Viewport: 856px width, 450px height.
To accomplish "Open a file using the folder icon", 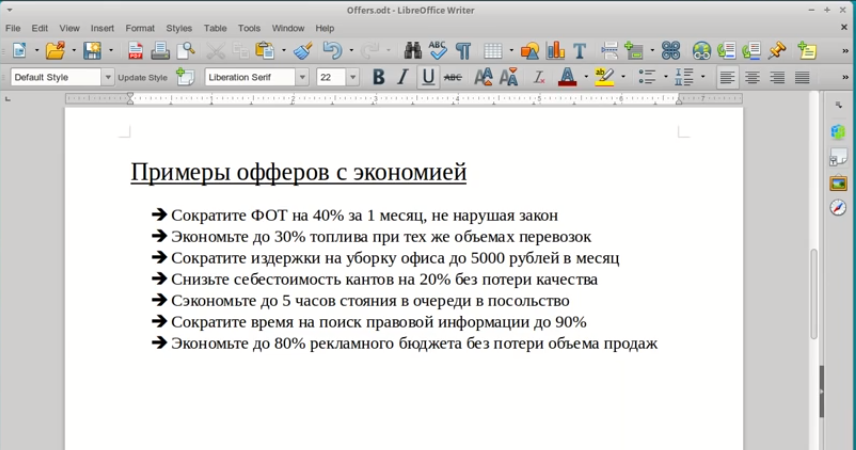I will pyautogui.click(x=55, y=51).
